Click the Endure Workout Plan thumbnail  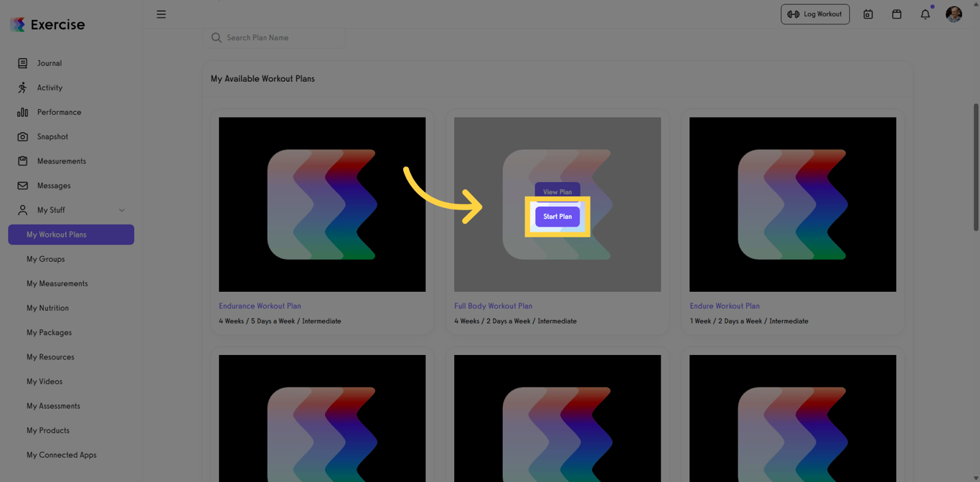[793, 204]
